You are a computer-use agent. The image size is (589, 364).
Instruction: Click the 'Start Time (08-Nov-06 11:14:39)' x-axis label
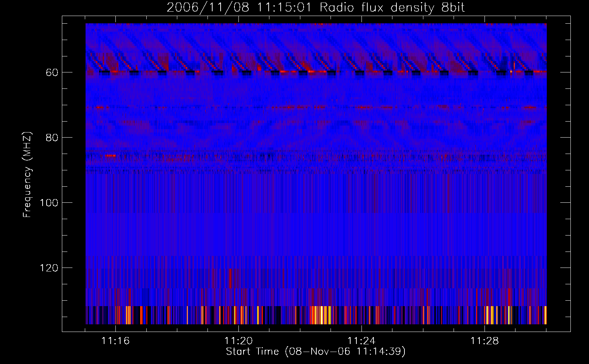(x=316, y=352)
